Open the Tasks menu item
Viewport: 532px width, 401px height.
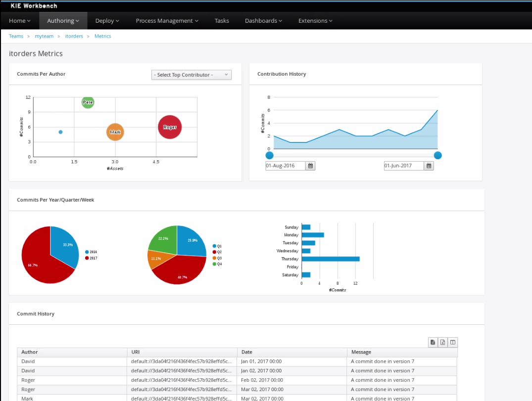(x=222, y=21)
